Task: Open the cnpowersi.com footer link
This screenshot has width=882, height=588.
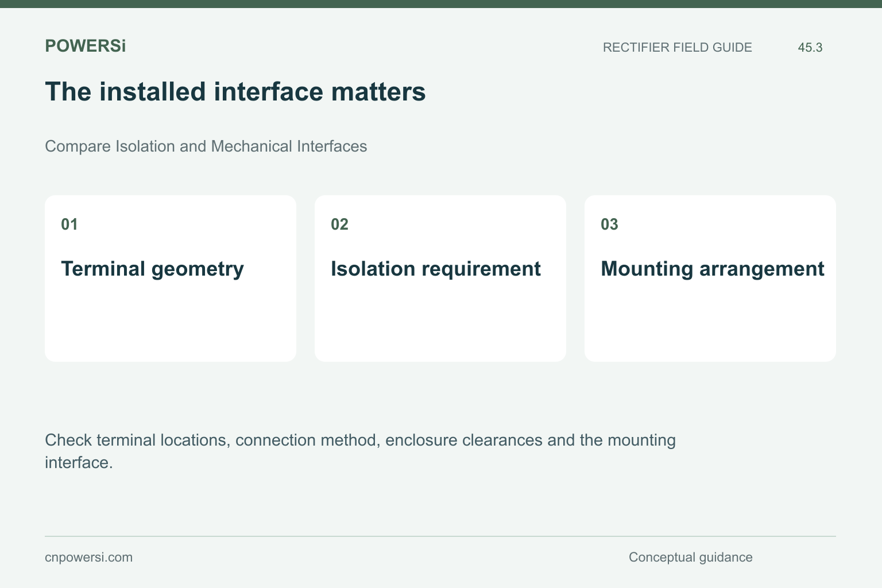Action: pyautogui.click(x=88, y=558)
